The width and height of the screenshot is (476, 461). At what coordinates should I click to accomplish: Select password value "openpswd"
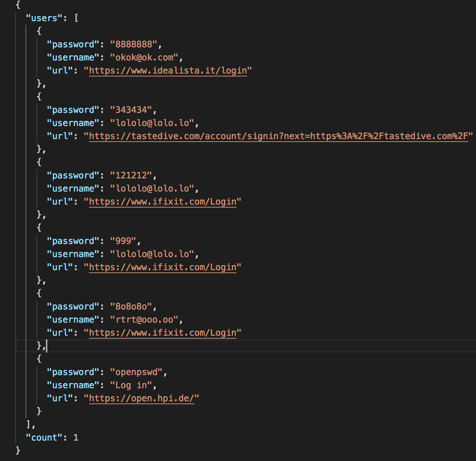click(x=136, y=372)
